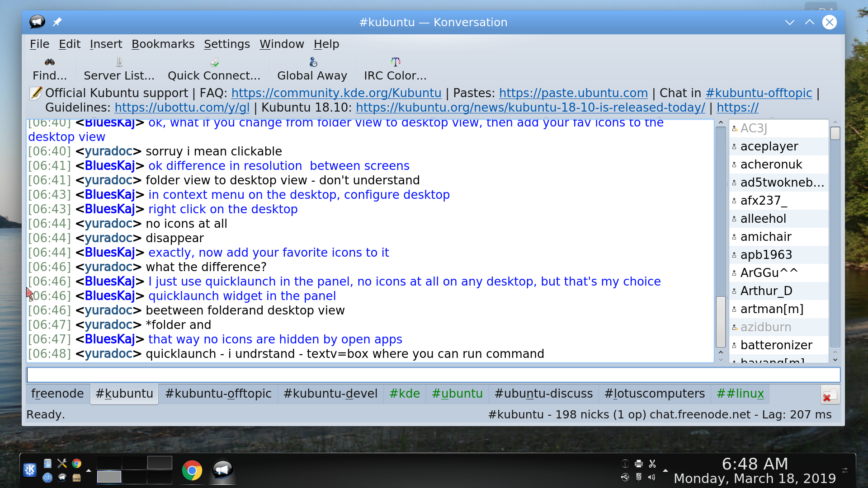Switch to the ##linux channel tab
This screenshot has width=868, height=488.
coord(740,394)
